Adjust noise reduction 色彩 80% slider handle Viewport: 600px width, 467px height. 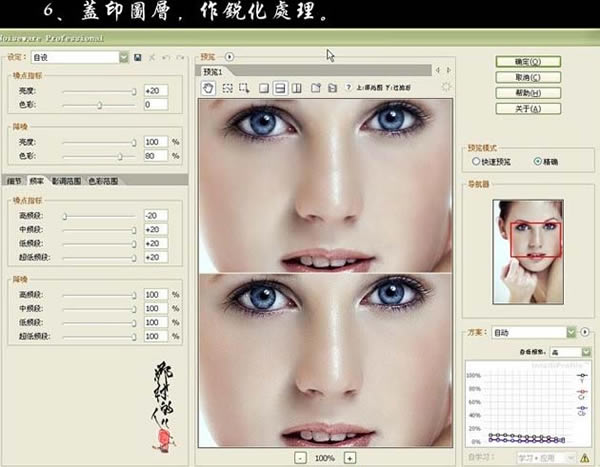[x=120, y=156]
